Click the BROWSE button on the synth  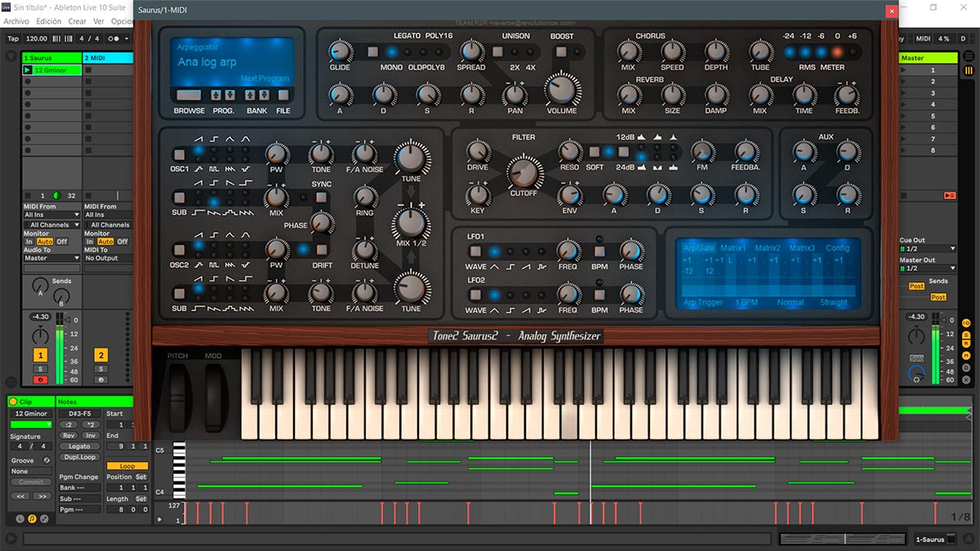pos(189,95)
